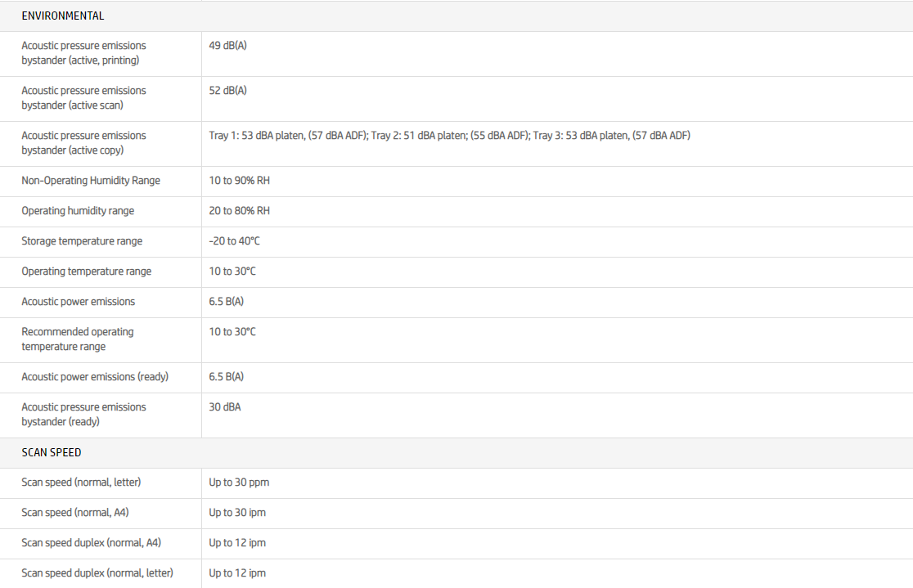Click the Scan speed duplex (normal, A4) label

click(92, 543)
